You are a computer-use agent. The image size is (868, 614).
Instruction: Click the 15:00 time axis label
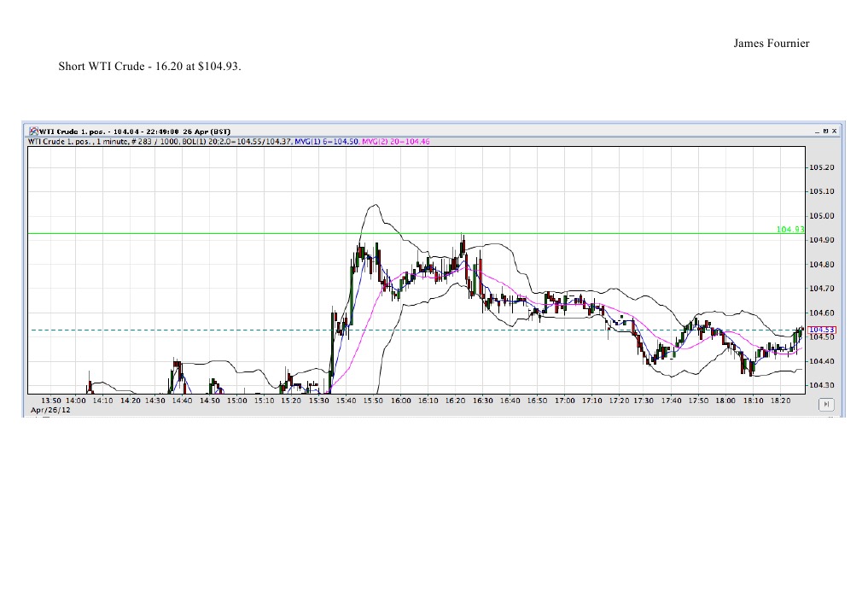click(x=237, y=401)
